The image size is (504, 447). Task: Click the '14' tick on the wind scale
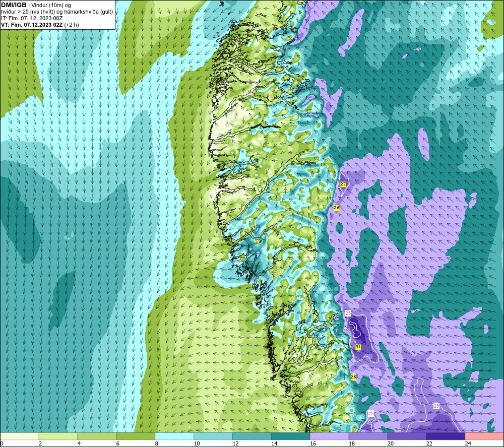pyautogui.click(x=274, y=443)
